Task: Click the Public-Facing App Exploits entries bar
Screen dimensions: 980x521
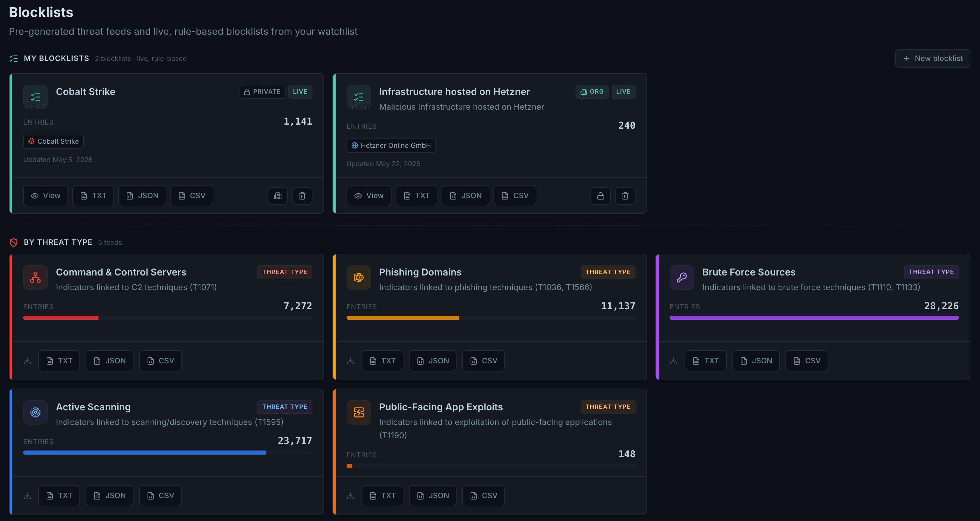Action: [x=491, y=466]
